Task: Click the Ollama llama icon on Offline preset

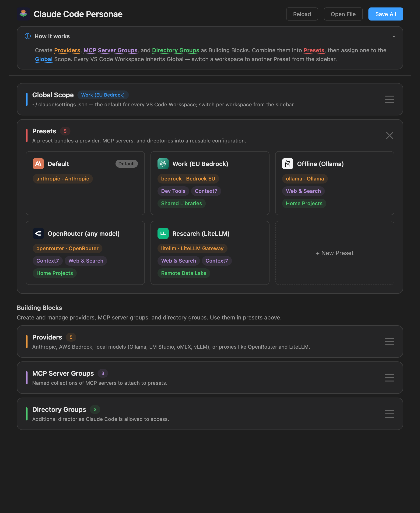Action: point(287,164)
